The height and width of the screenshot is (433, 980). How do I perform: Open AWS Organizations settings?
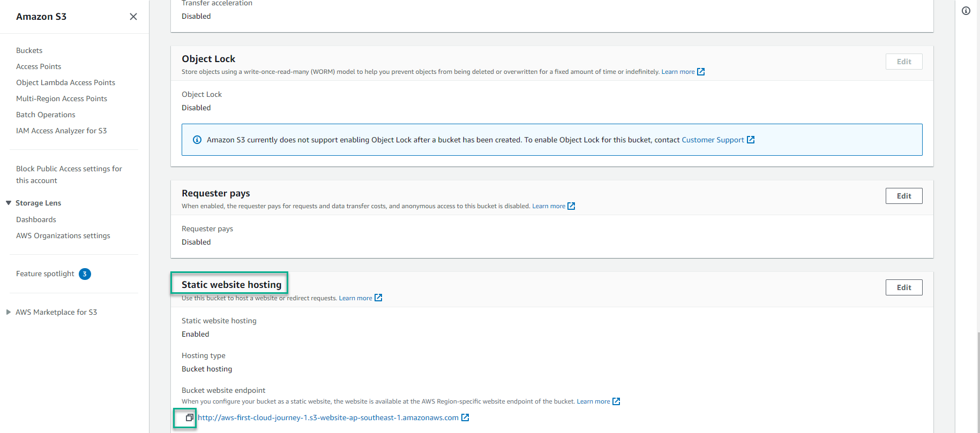point(63,236)
